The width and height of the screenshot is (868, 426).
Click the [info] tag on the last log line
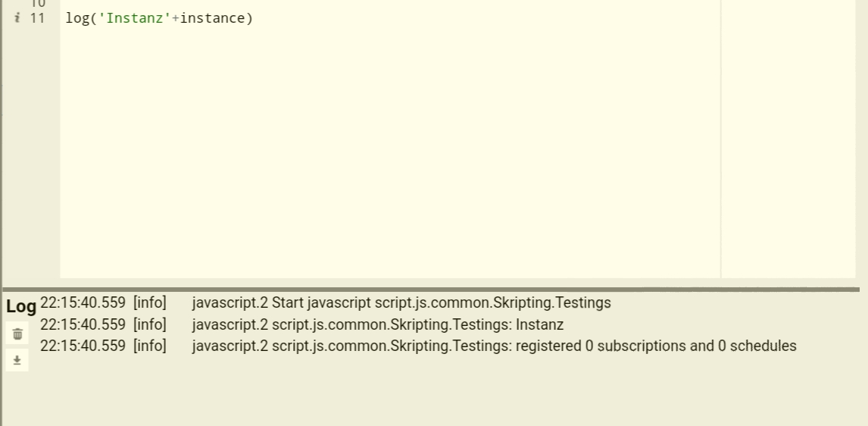click(149, 346)
